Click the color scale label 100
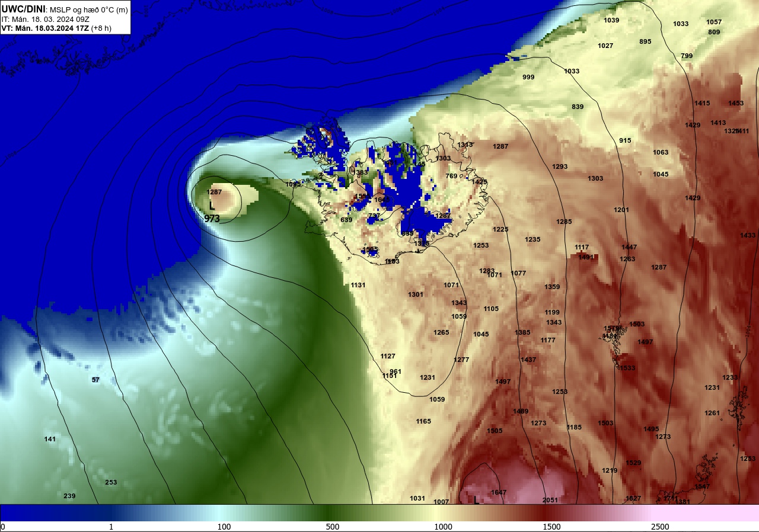Image resolution: width=759 pixels, height=532 pixels. [x=224, y=527]
